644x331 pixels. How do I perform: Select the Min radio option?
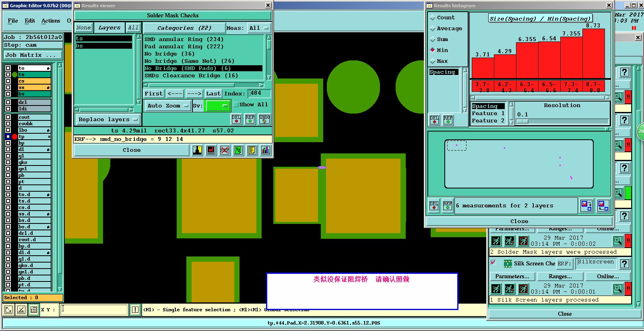[x=433, y=50]
